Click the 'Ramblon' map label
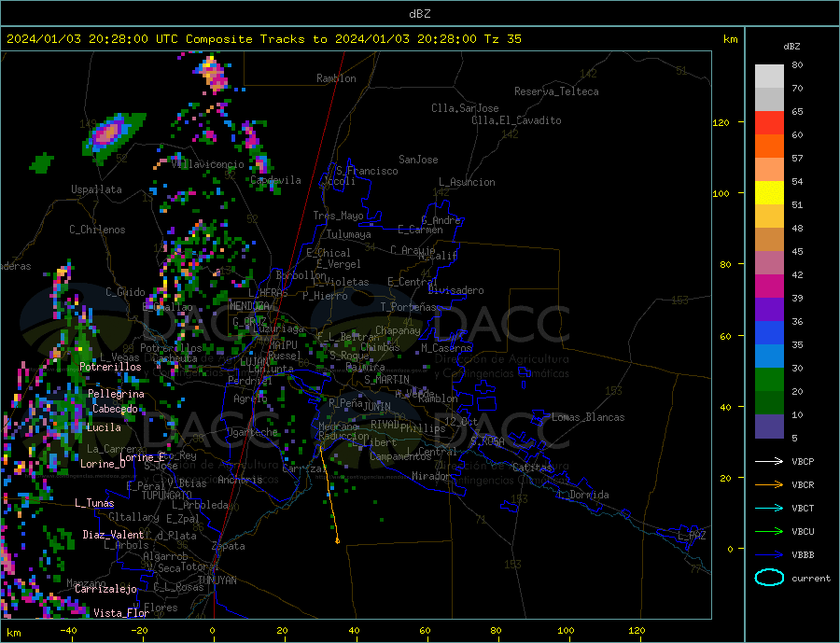 coord(336,78)
